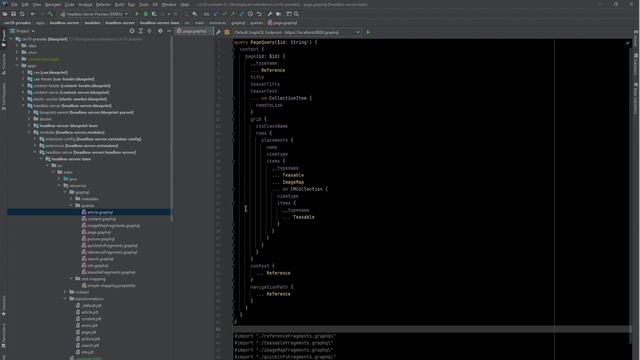Open the Code menu
The width and height of the screenshot is (640, 360).
click(70, 4)
